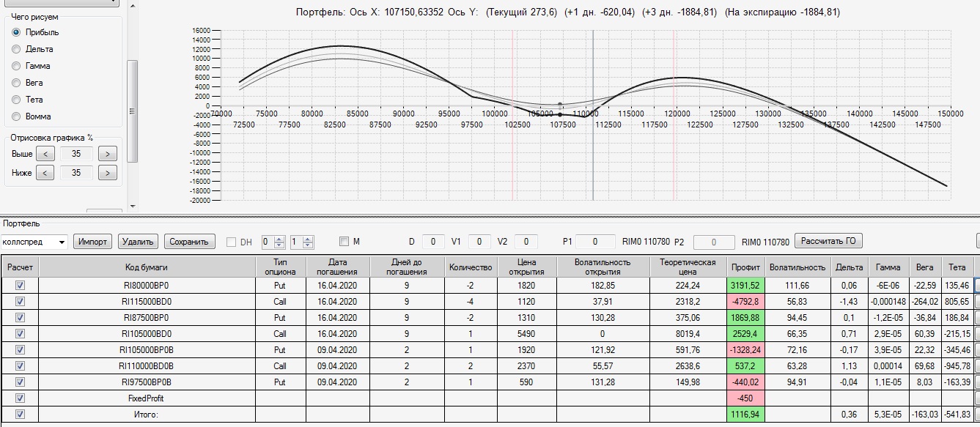
Task: Decrease the Ниже percent with left arrow
Action: coord(45,173)
